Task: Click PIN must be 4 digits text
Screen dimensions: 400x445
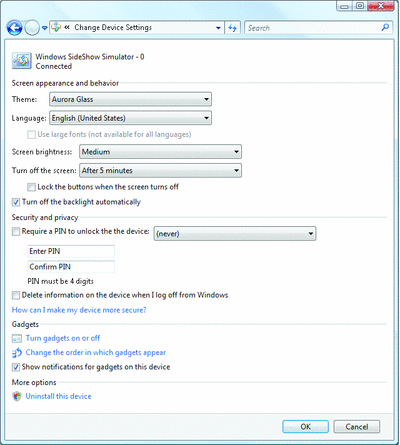Action: 60,281
